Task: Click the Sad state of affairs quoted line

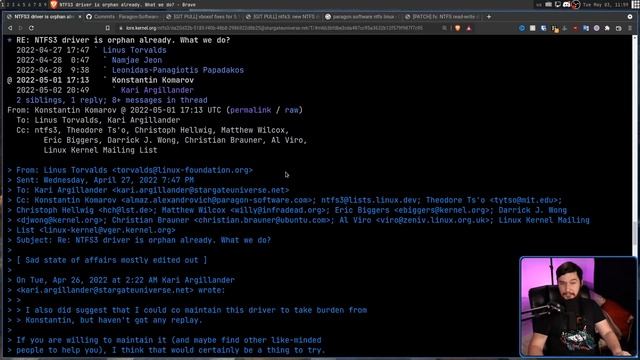Action: tap(111, 260)
